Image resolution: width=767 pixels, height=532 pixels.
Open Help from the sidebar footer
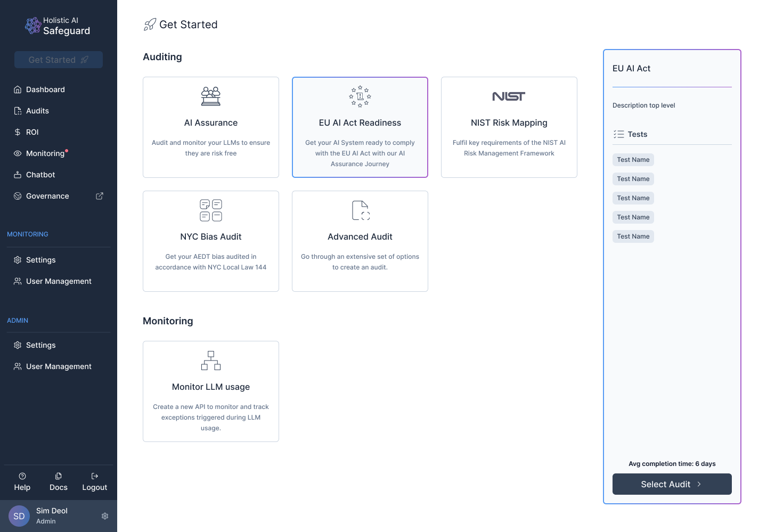click(22, 481)
